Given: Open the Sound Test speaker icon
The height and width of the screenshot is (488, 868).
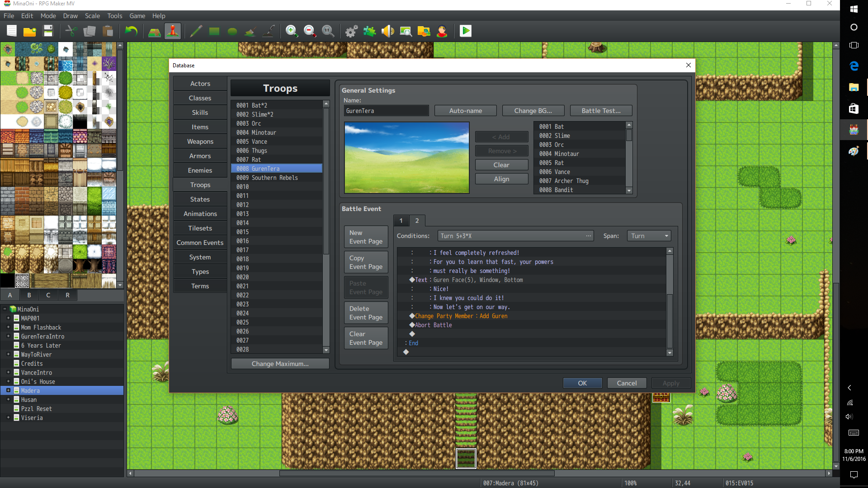Looking at the screenshot, I should tap(387, 31).
